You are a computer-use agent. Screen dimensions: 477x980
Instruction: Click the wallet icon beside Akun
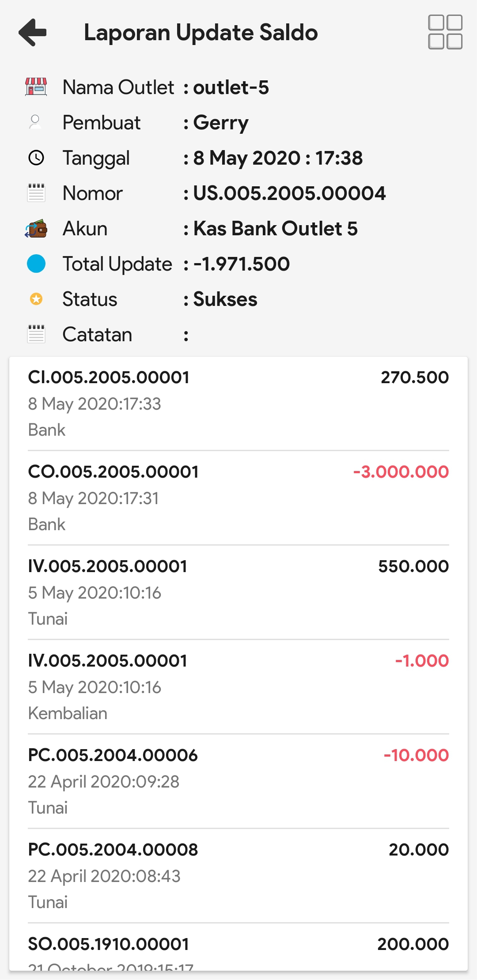(36, 229)
